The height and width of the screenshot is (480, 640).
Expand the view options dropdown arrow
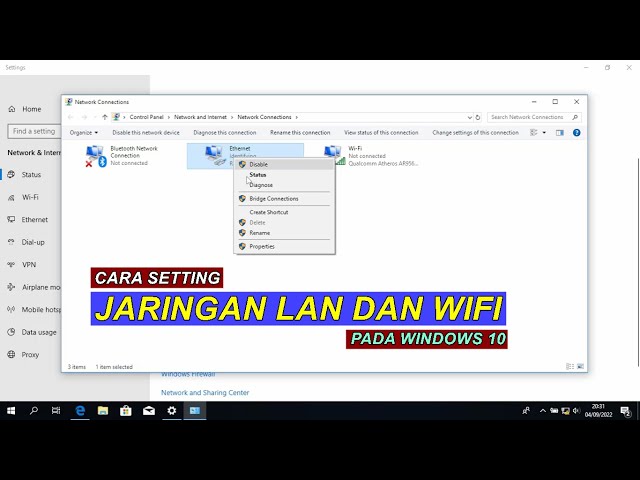pos(544,133)
